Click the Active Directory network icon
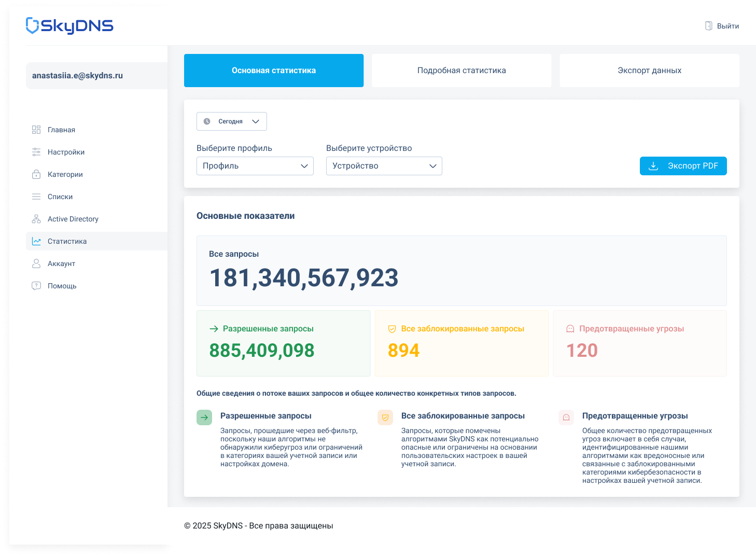Image resolution: width=756 pixels, height=557 pixels. pyautogui.click(x=36, y=219)
